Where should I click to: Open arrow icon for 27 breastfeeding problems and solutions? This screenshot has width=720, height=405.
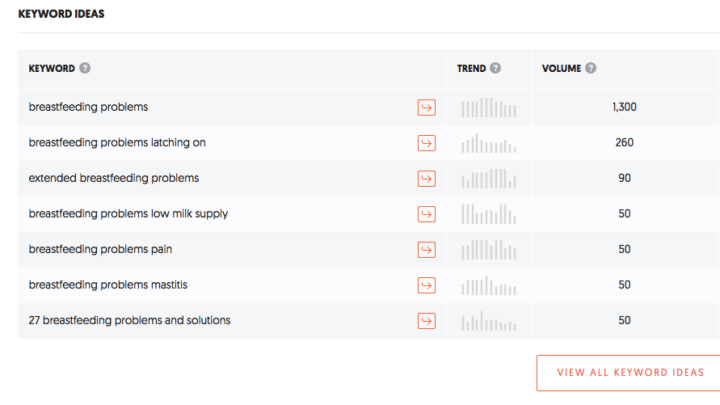coord(427,321)
